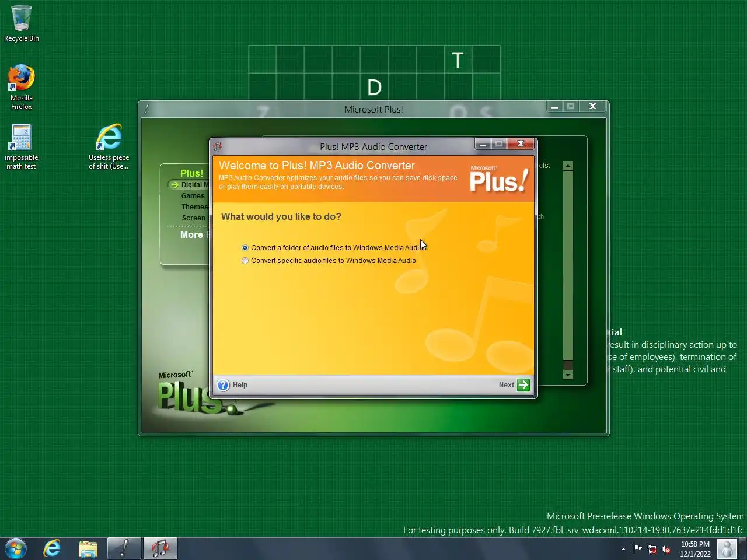Open Help in MP3 Audio Converter
The height and width of the screenshot is (560, 747).
coord(232,385)
